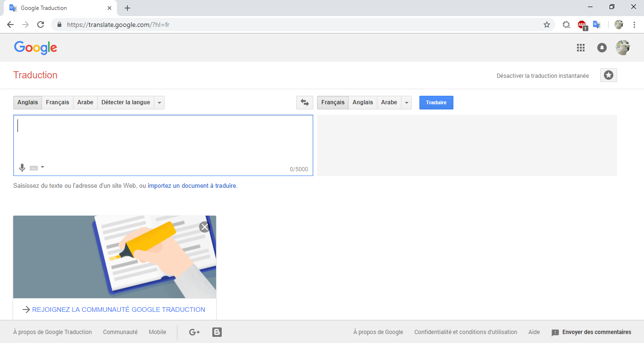This screenshot has width=644, height=343.
Task: Close the Google Traduction tab
Action: pos(109,8)
